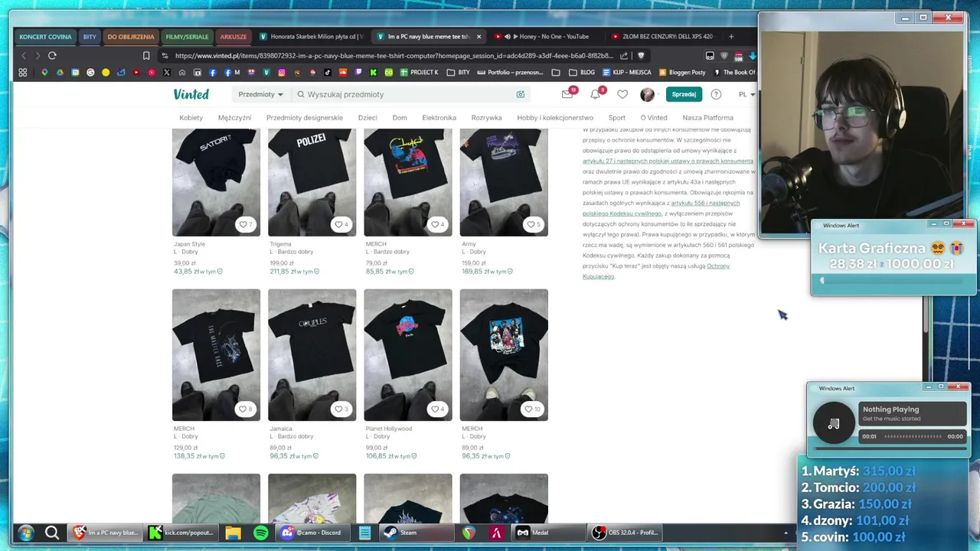This screenshot has height=551, width=980.
Task: Open the notifications bell icon
Action: [595, 94]
